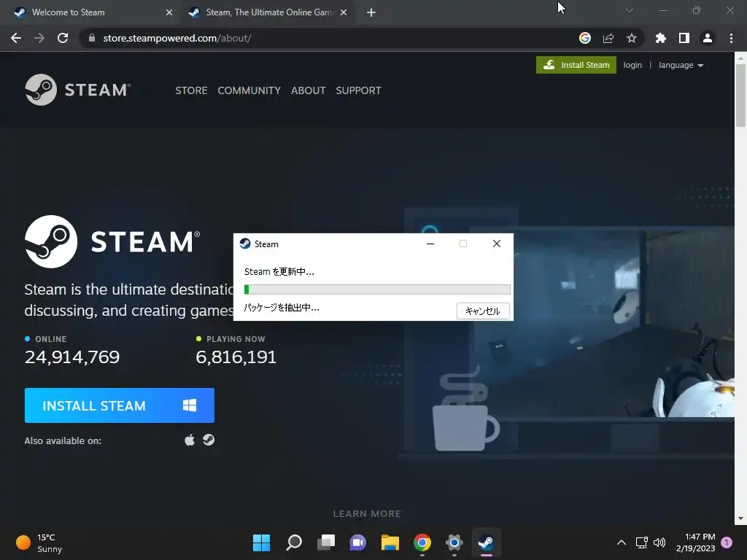
Task: Open the Chrome extensions puzzle icon
Action: point(661,38)
